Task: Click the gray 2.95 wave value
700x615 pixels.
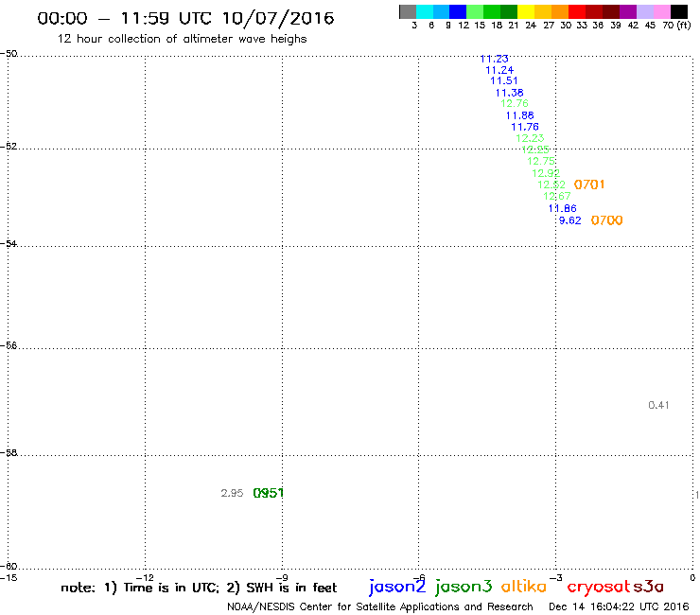Action: click(232, 493)
